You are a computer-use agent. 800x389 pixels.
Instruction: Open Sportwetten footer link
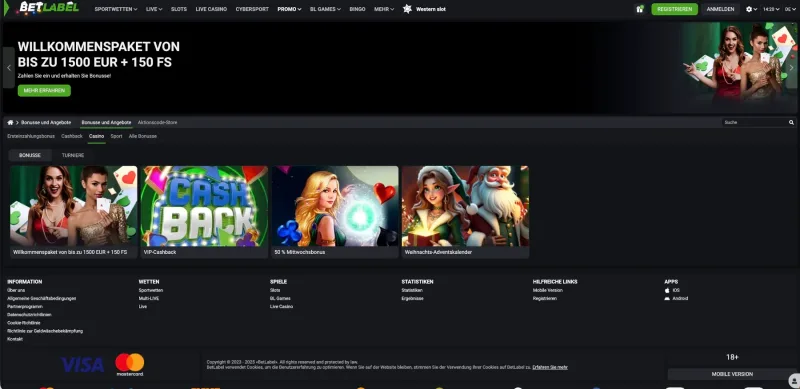(x=151, y=290)
